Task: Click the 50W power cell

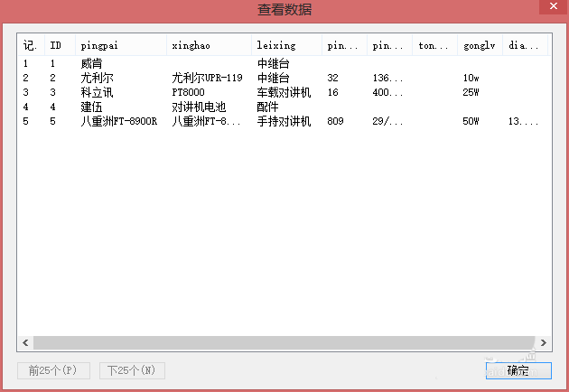Action: click(471, 121)
